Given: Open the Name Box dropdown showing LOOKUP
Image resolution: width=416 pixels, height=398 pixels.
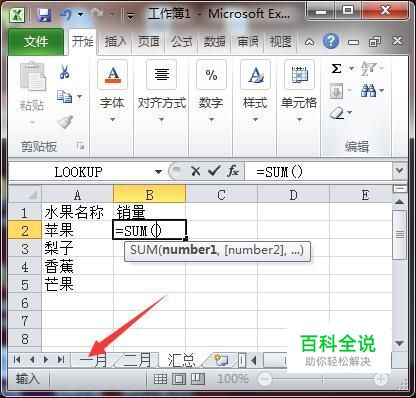Looking at the screenshot, I should pyautogui.click(x=159, y=172).
